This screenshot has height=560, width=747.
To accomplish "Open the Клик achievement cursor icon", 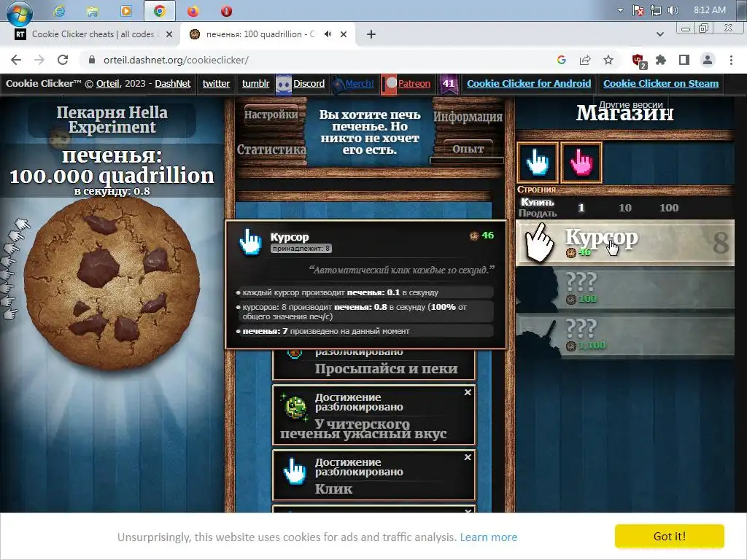I will tap(295, 472).
